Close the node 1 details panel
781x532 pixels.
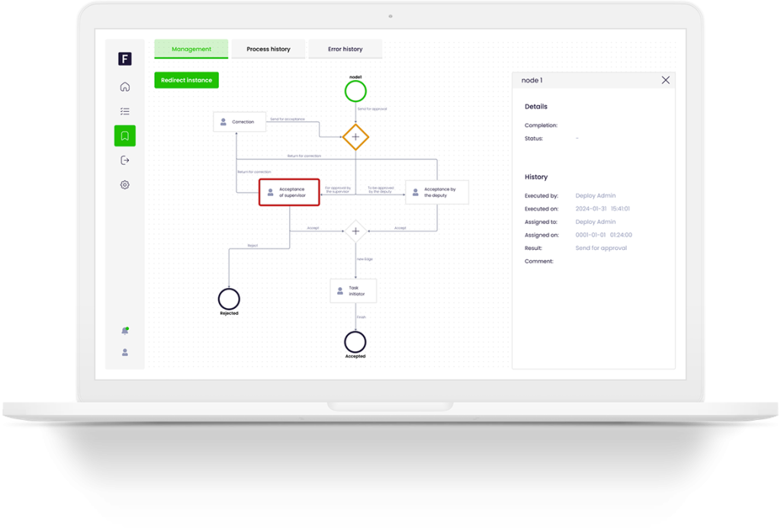pos(665,80)
